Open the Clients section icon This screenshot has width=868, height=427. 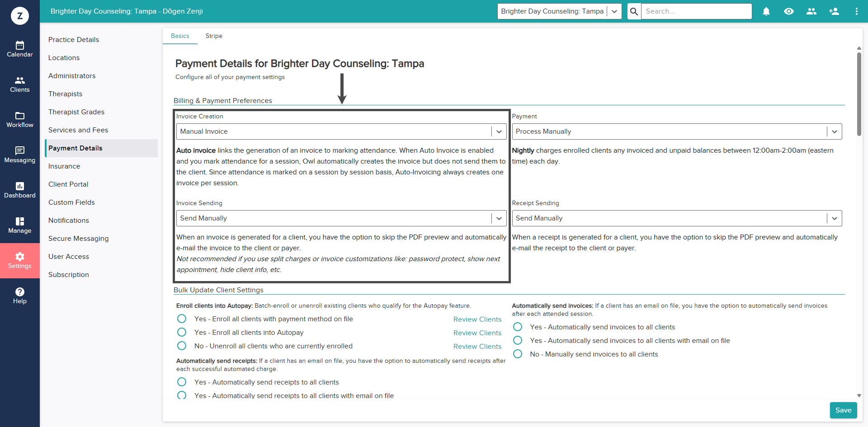[x=20, y=80]
